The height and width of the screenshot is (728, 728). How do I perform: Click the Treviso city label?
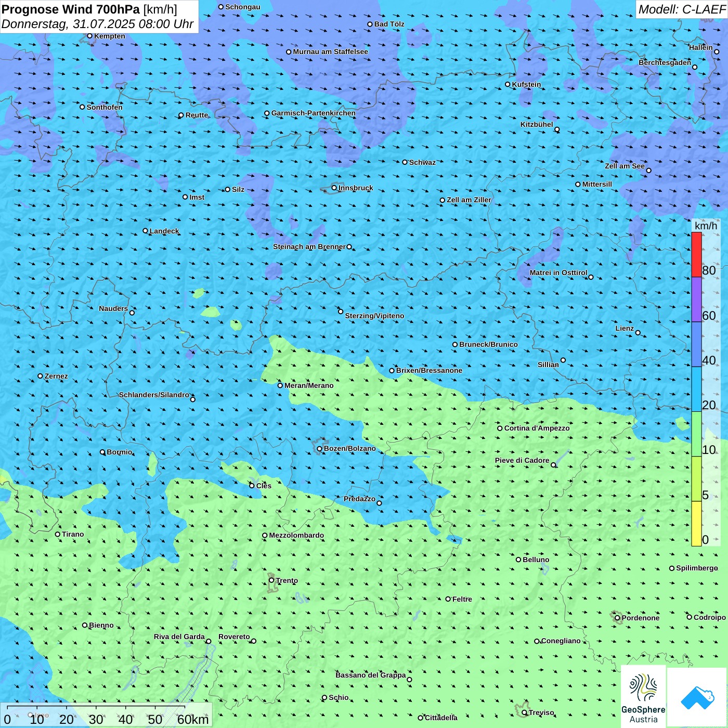[x=541, y=712]
